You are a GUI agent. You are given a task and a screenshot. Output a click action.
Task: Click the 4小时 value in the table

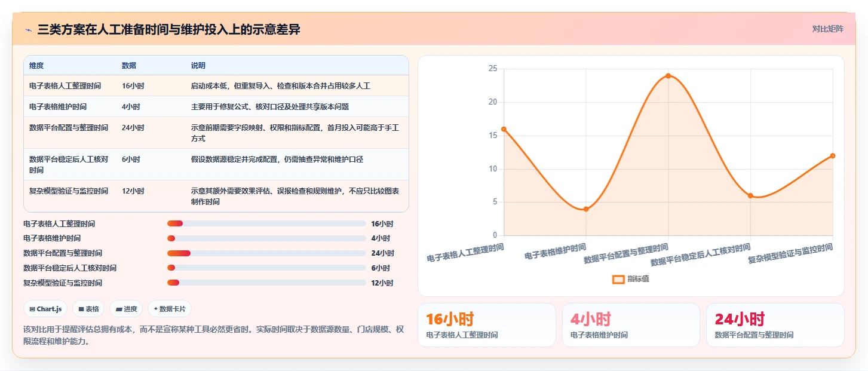(131, 107)
